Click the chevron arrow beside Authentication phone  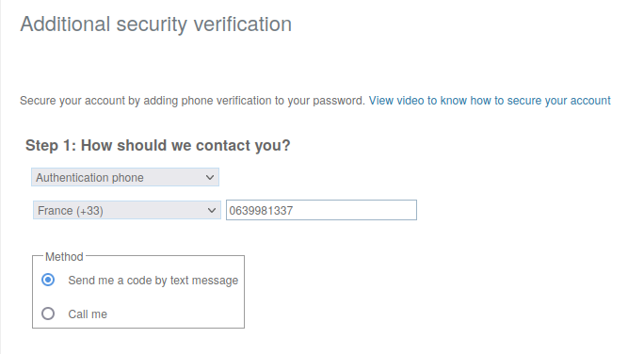[x=210, y=177]
